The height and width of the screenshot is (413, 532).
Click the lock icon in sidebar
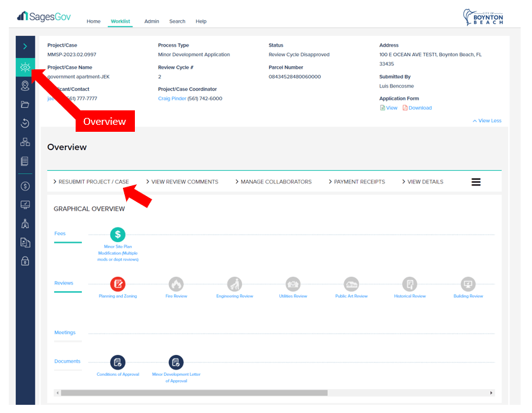point(25,261)
